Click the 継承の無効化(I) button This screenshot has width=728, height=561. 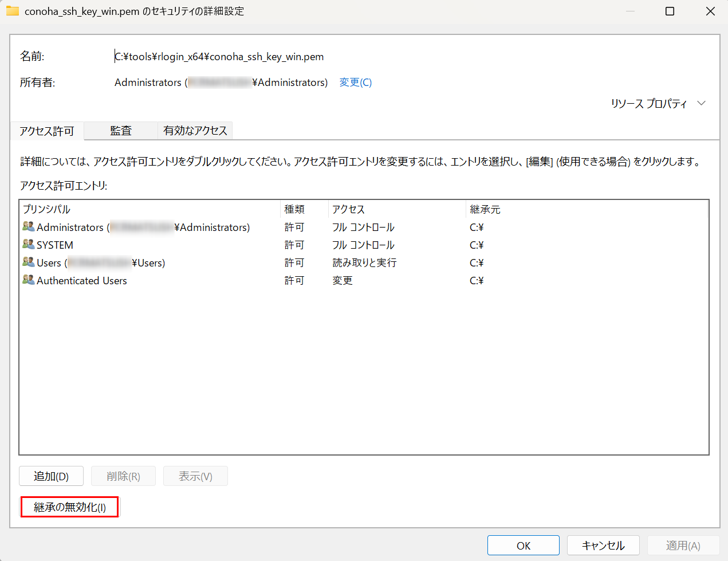(x=69, y=507)
